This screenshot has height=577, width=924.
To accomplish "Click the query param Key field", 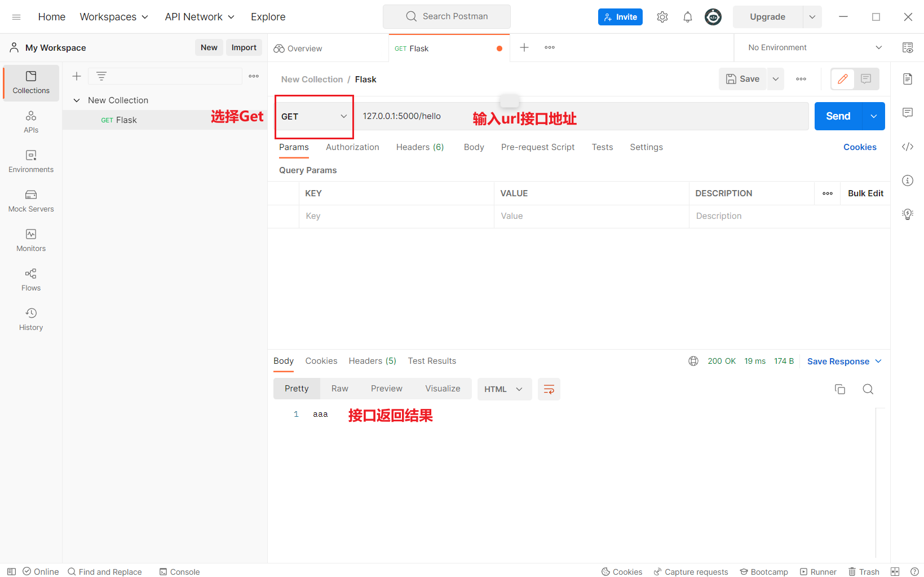I will [x=396, y=216].
